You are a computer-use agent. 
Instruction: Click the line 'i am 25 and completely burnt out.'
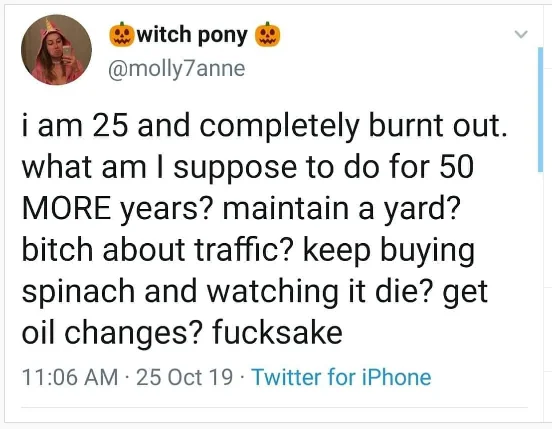coord(265,126)
